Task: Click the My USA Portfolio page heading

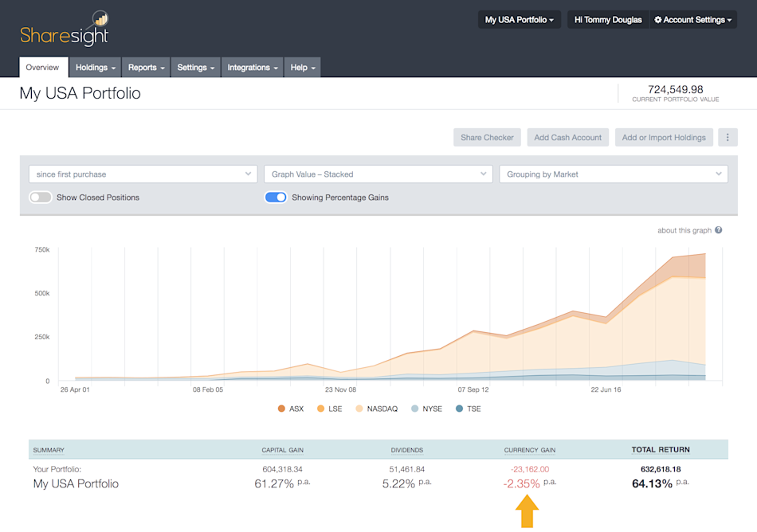Action: (80, 93)
